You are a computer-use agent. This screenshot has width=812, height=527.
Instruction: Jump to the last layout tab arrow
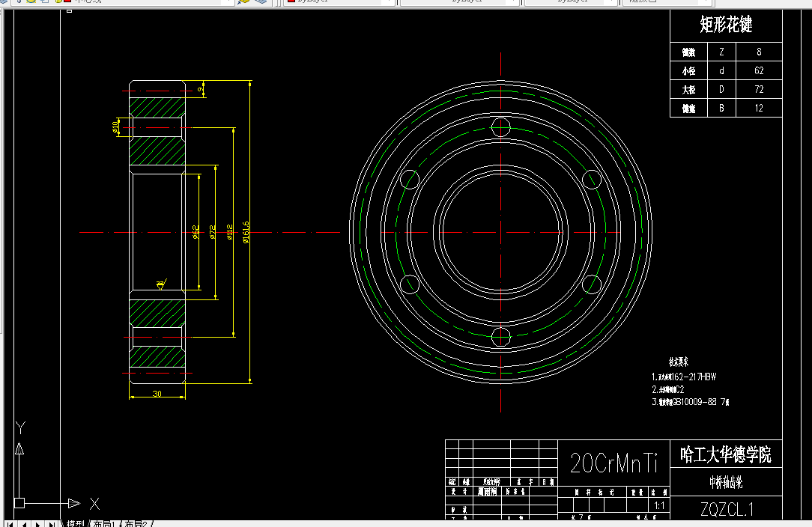52,524
